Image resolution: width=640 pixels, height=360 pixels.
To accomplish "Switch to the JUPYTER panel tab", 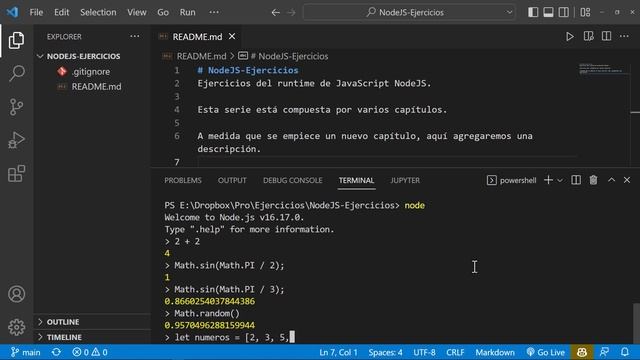I will (x=405, y=180).
